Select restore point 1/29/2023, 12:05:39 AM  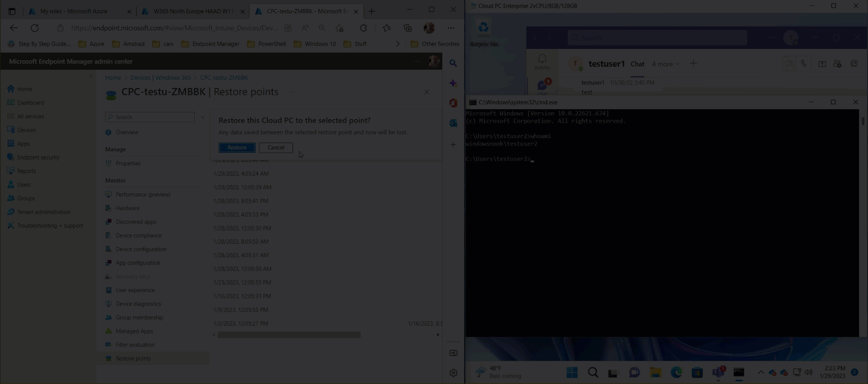click(242, 187)
